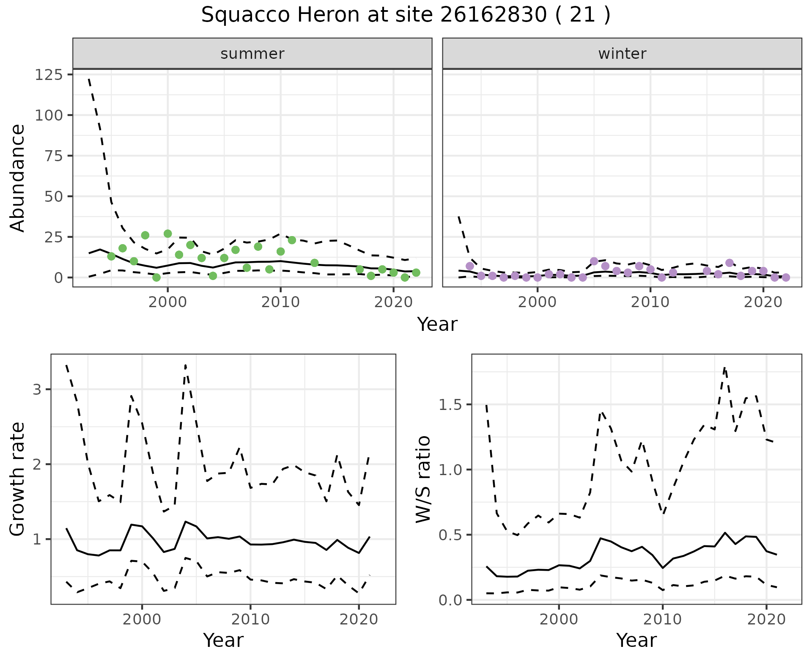Click the Growth rate y-axis label
812x660 pixels.
18,479
